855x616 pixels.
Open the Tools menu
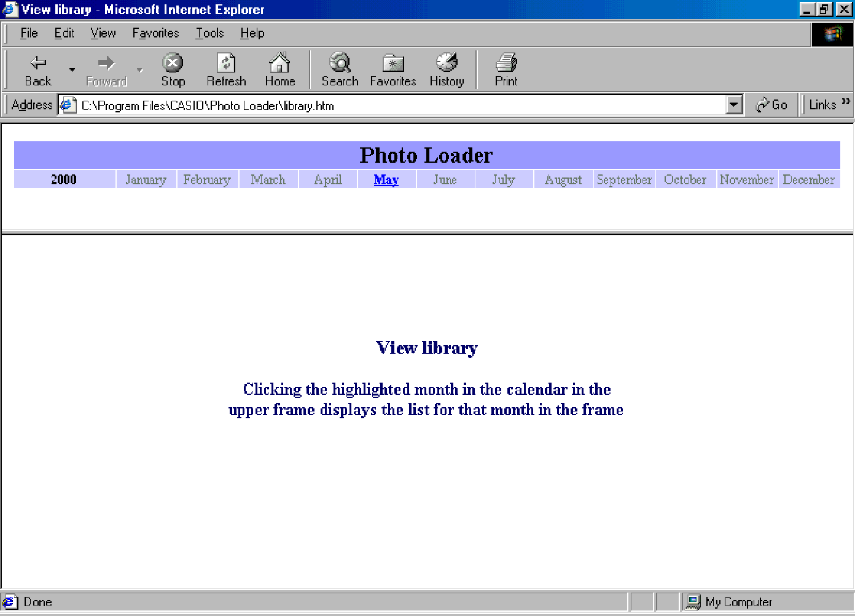click(x=209, y=33)
